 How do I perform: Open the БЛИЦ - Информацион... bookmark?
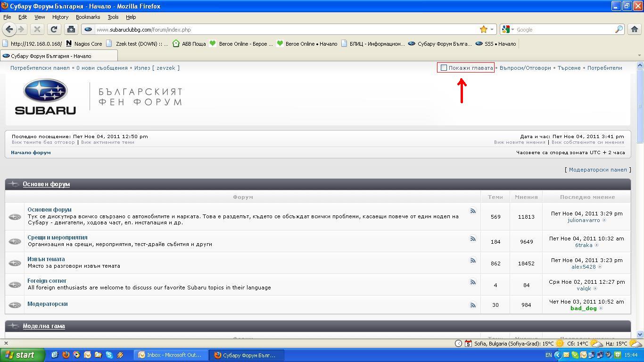tap(373, 44)
